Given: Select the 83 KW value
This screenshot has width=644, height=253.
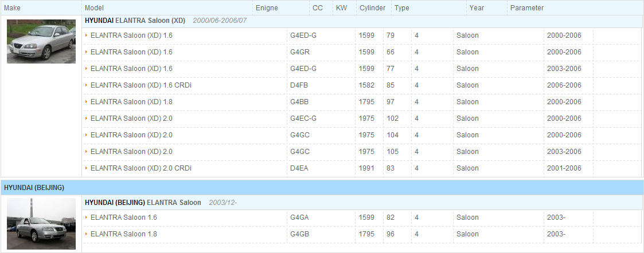Looking at the screenshot, I should tap(391, 168).
